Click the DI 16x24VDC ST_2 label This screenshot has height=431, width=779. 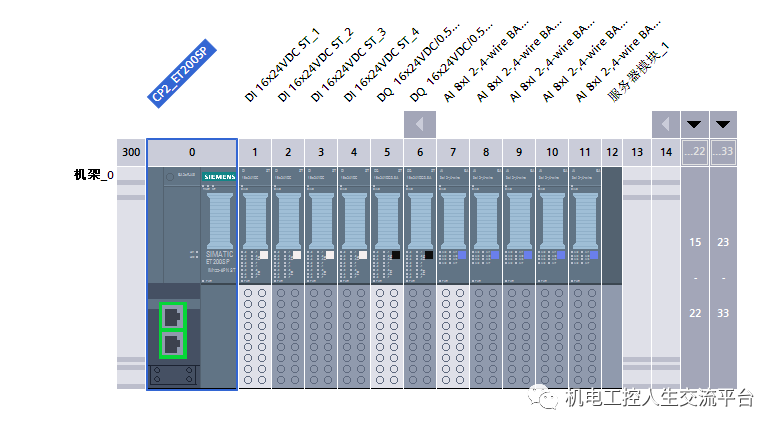click(x=315, y=66)
